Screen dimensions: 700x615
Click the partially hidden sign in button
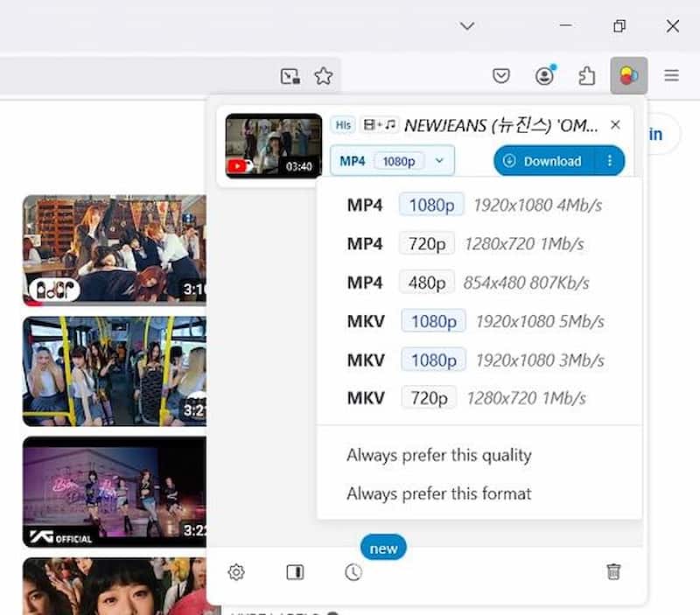663,134
